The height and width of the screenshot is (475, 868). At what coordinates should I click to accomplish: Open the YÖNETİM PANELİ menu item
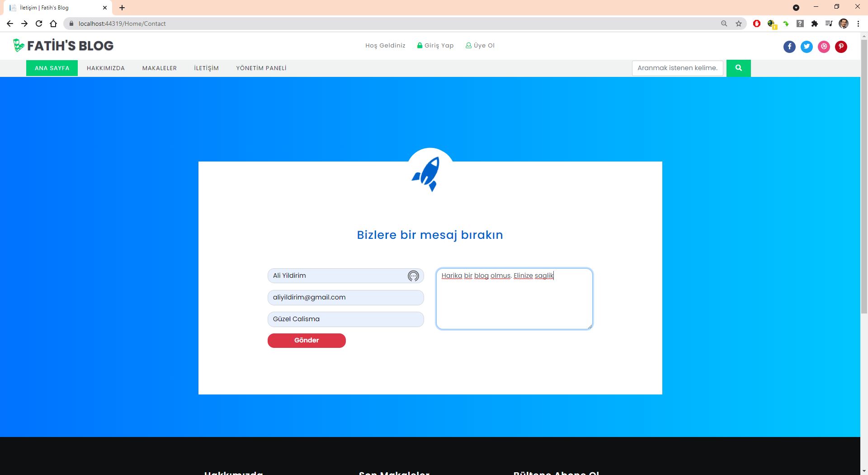pos(261,68)
